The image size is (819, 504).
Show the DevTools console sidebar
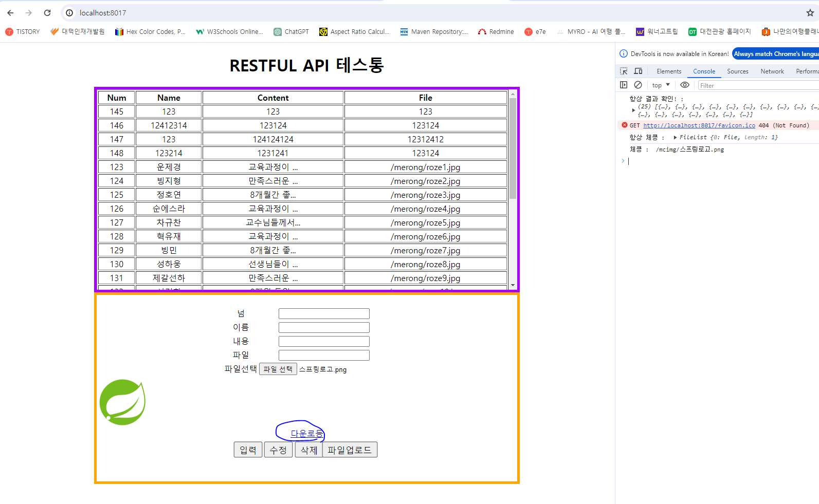pos(624,85)
